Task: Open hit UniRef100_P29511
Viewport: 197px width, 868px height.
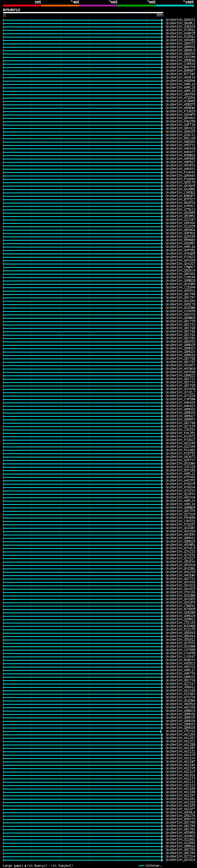Action: tap(180, 30)
